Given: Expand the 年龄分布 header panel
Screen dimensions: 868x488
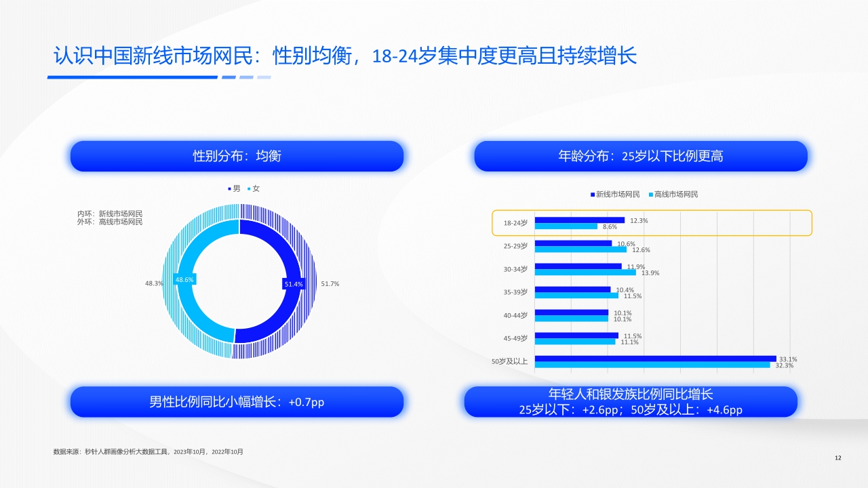Looking at the screenshot, I should (x=642, y=155).
